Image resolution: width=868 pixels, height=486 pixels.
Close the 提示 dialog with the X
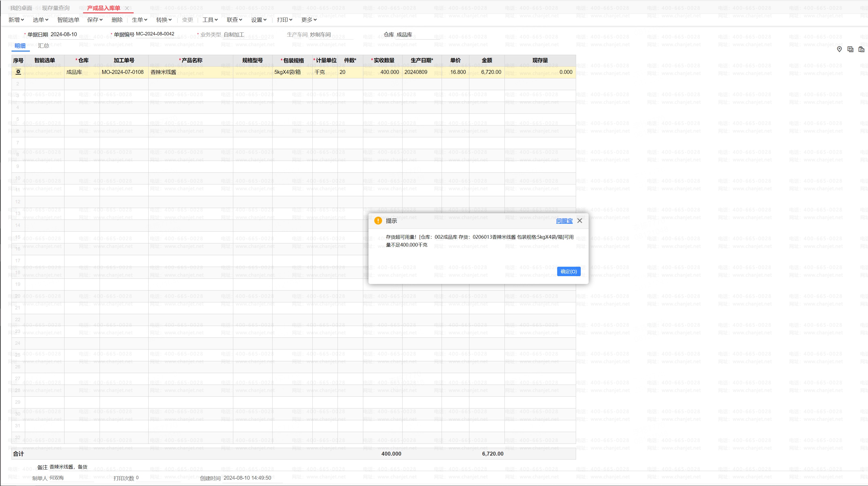click(579, 221)
